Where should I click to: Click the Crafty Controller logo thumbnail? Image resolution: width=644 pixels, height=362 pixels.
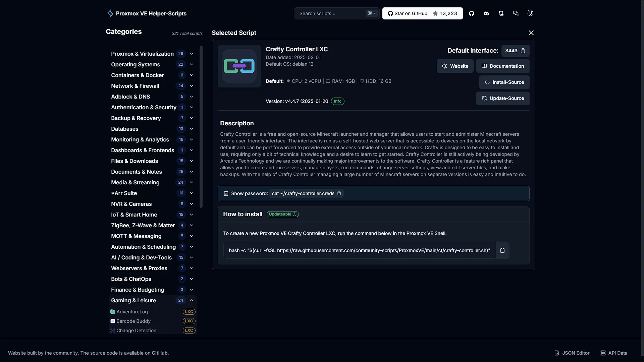click(x=239, y=66)
